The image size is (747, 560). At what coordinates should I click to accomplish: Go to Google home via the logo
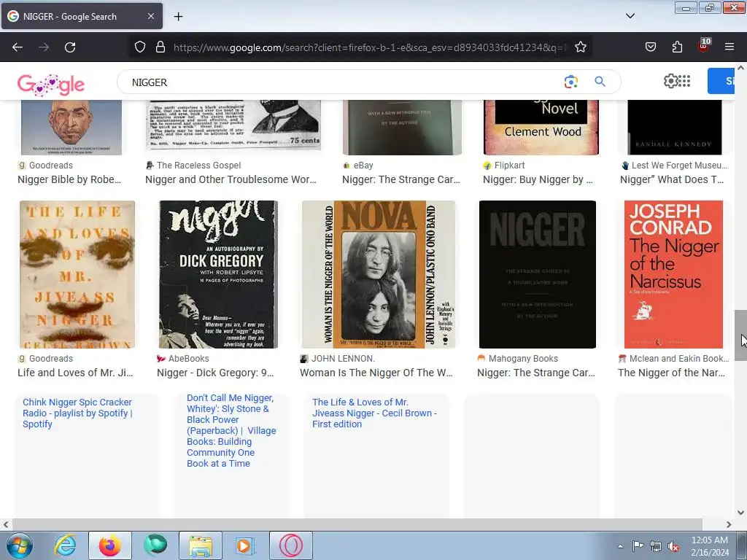[x=51, y=85]
